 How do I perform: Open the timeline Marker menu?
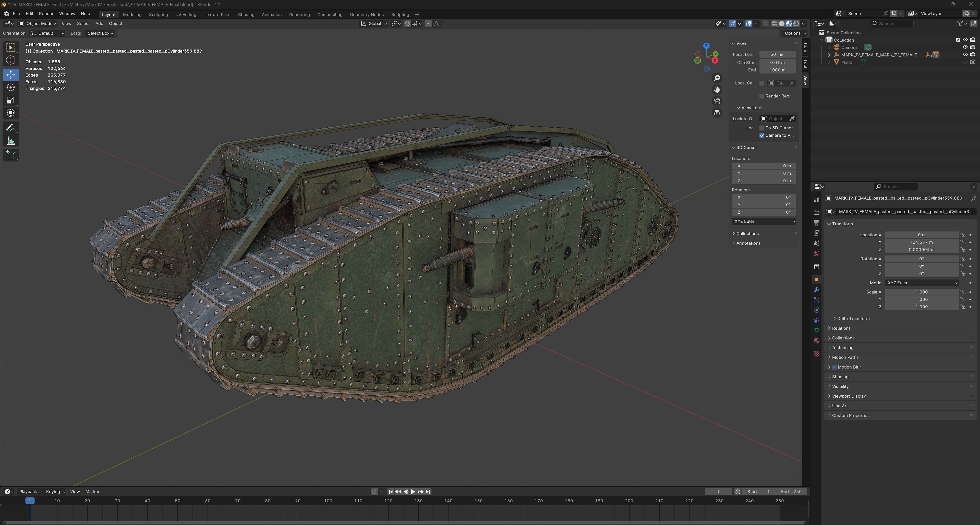[92, 492]
